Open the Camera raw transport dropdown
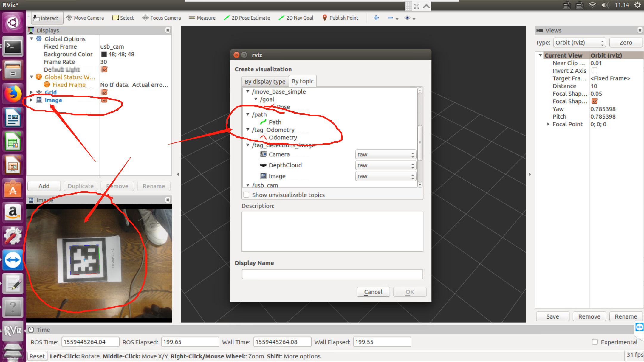 [385, 154]
